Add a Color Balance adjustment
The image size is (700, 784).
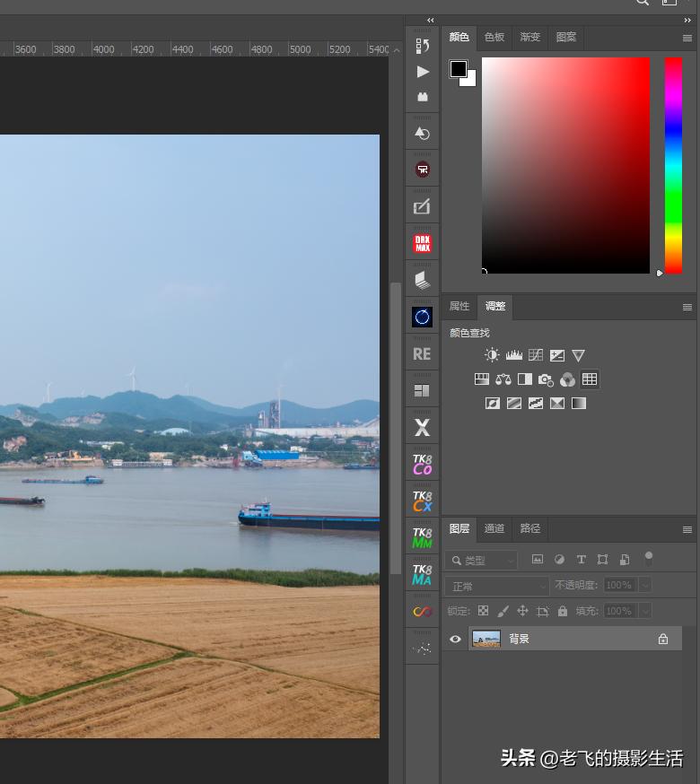point(503,379)
